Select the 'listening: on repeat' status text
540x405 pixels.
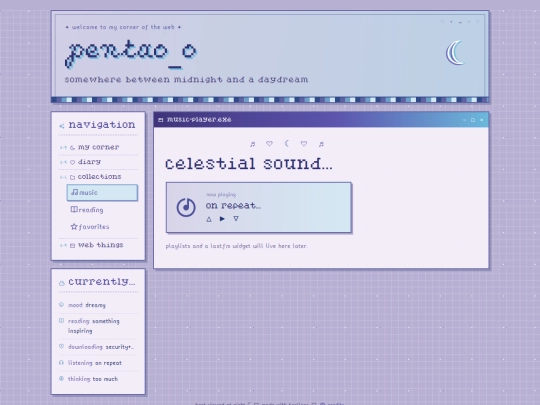[x=95, y=363]
